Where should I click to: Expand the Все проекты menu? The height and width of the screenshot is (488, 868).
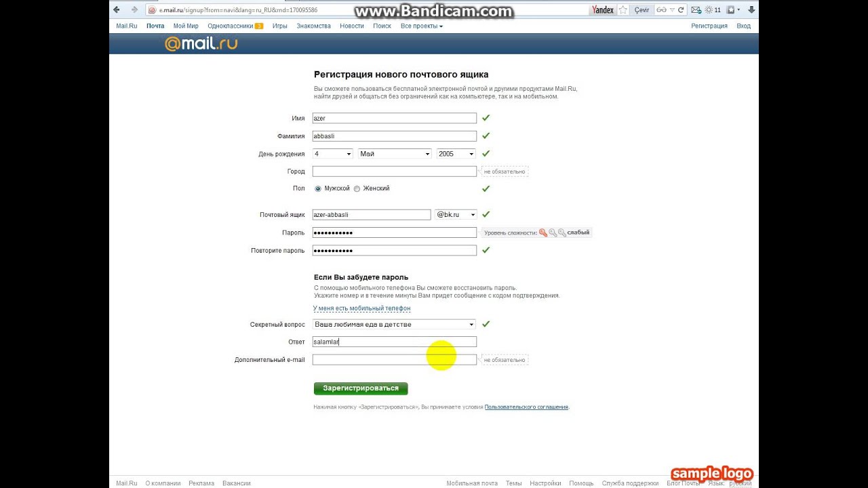(421, 26)
